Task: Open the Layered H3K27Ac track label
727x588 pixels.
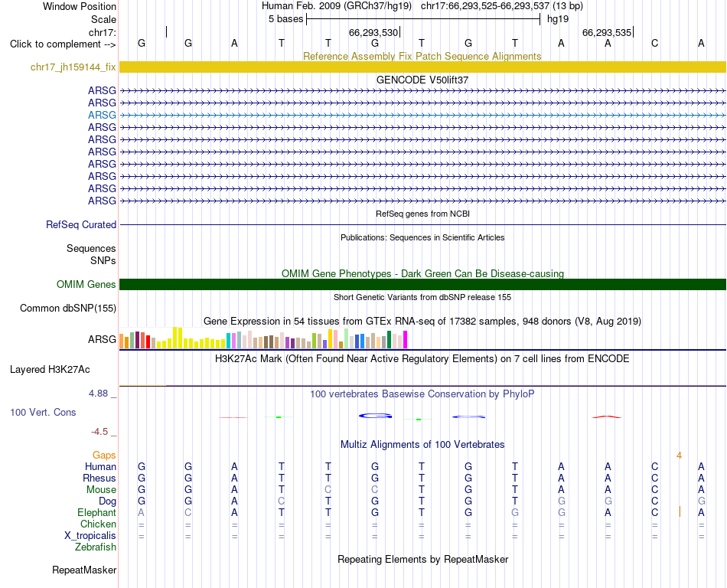Action: click(50, 370)
